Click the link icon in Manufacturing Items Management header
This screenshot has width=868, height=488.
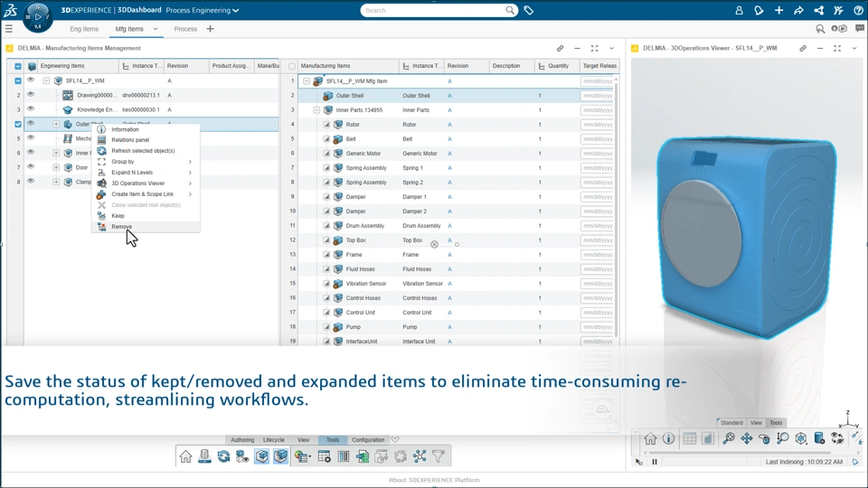coord(561,48)
